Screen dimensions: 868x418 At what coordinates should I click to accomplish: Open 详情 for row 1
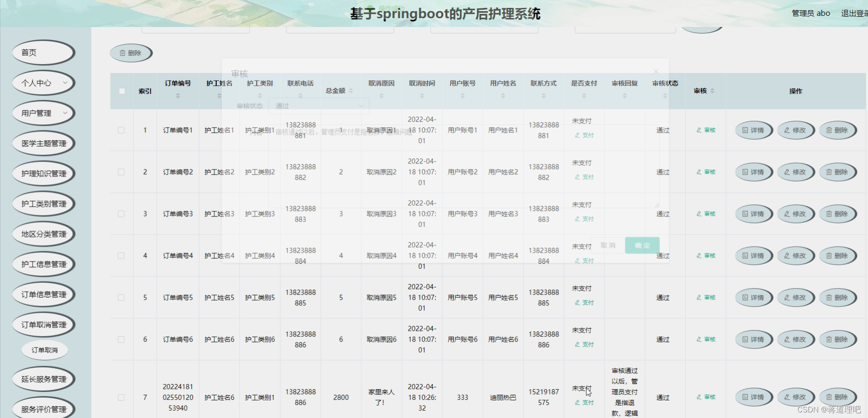point(754,130)
